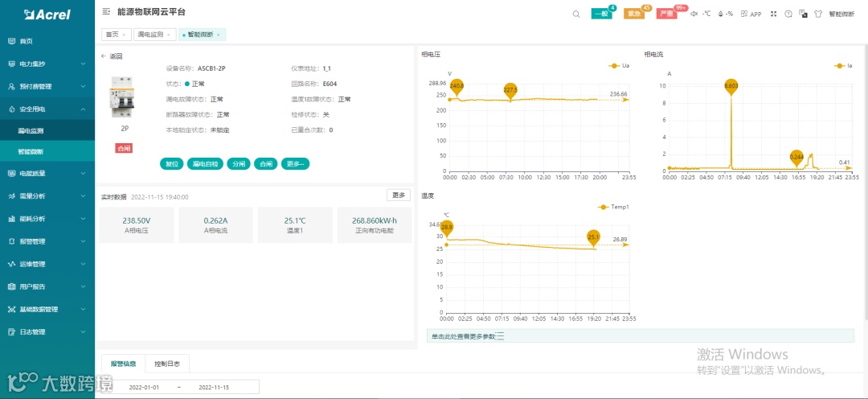The height and width of the screenshot is (399, 868).
Task: Click the 268.860kW·h energy card
Action: [x=375, y=225]
